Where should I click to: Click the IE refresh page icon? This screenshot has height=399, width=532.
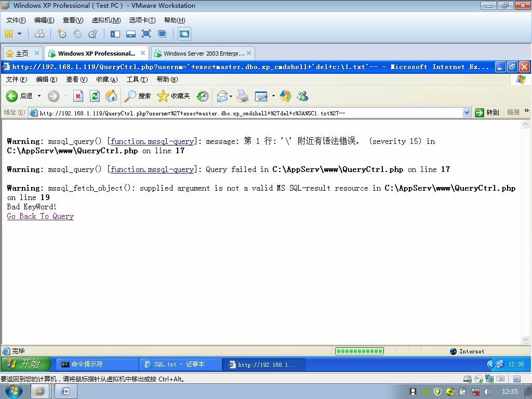[x=95, y=96]
